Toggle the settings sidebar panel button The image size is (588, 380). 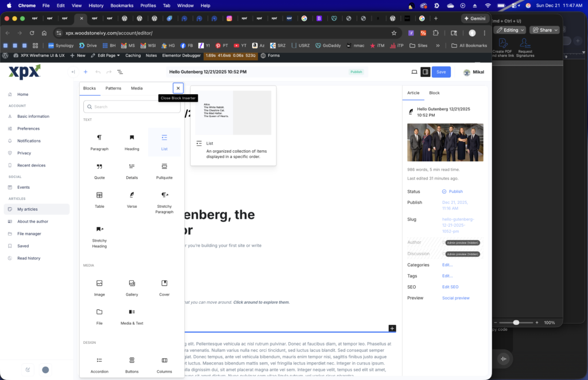click(425, 72)
